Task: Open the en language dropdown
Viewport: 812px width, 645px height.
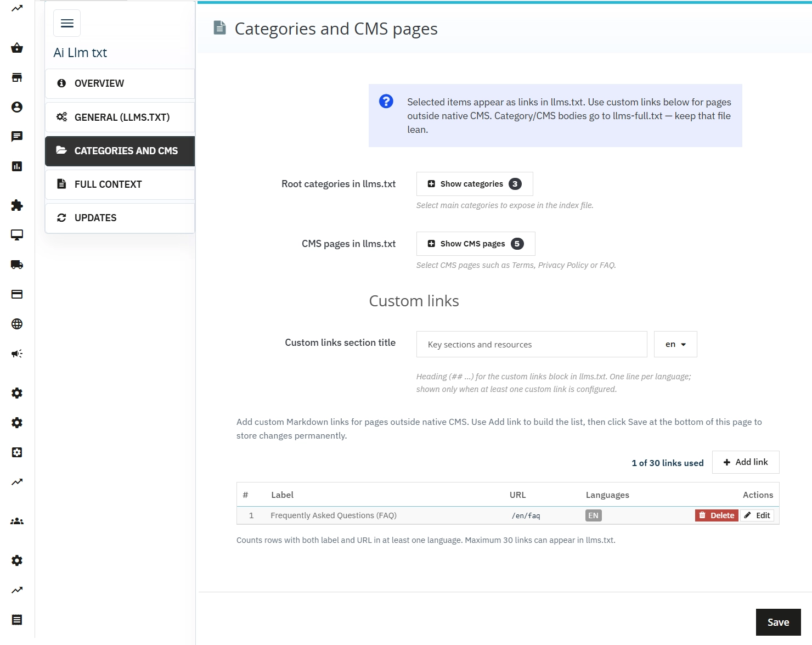Action: click(675, 344)
